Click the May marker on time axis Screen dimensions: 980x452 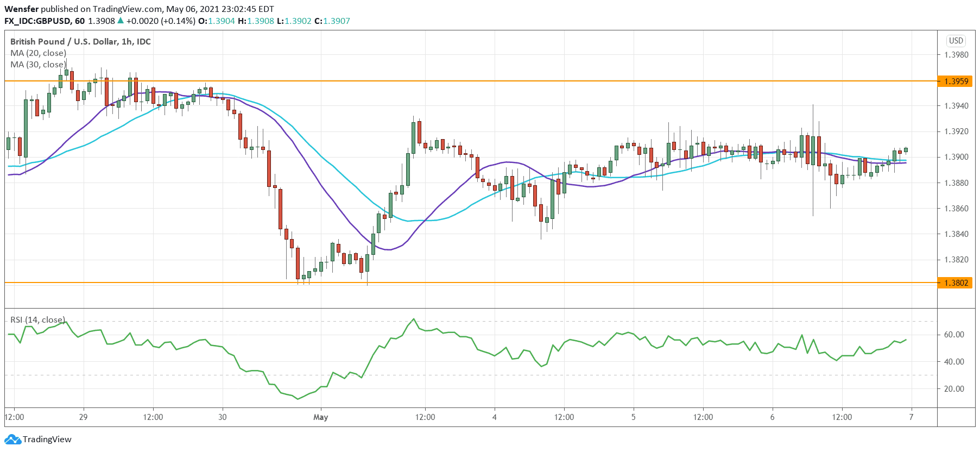point(321,417)
